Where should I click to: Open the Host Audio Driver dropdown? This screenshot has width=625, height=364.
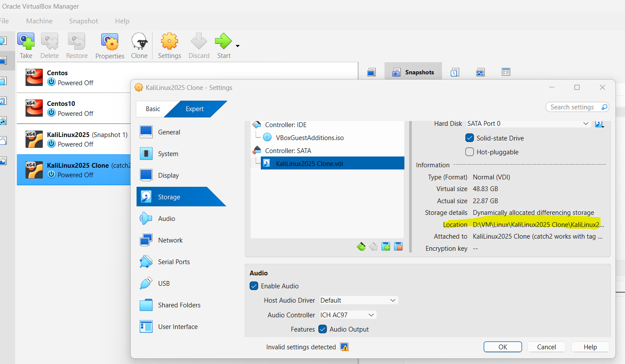pyautogui.click(x=358, y=300)
